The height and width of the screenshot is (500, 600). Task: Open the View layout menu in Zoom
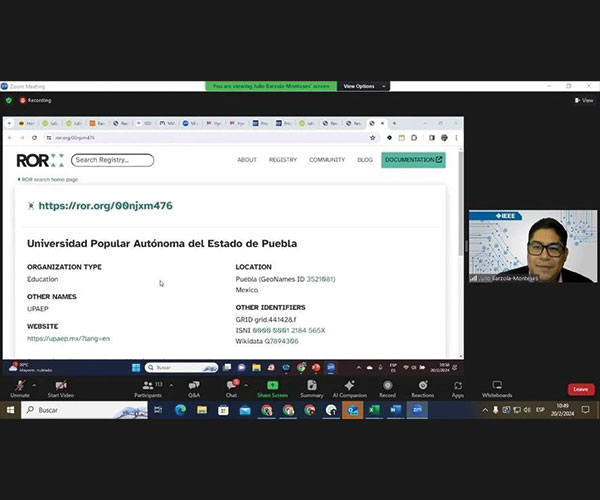pyautogui.click(x=584, y=100)
